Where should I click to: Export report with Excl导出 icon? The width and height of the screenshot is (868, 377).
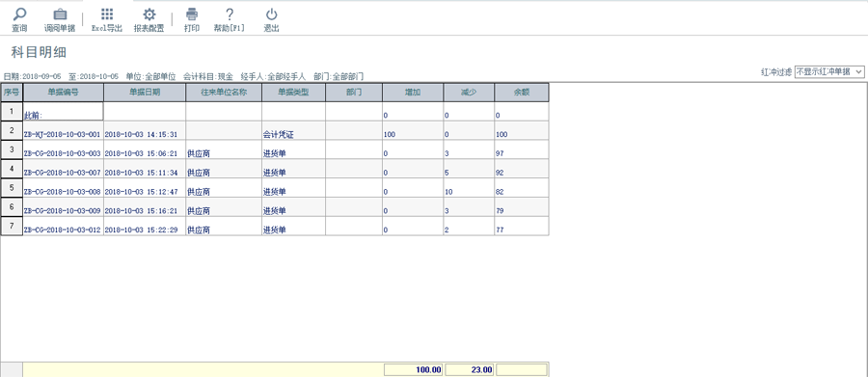click(x=107, y=20)
